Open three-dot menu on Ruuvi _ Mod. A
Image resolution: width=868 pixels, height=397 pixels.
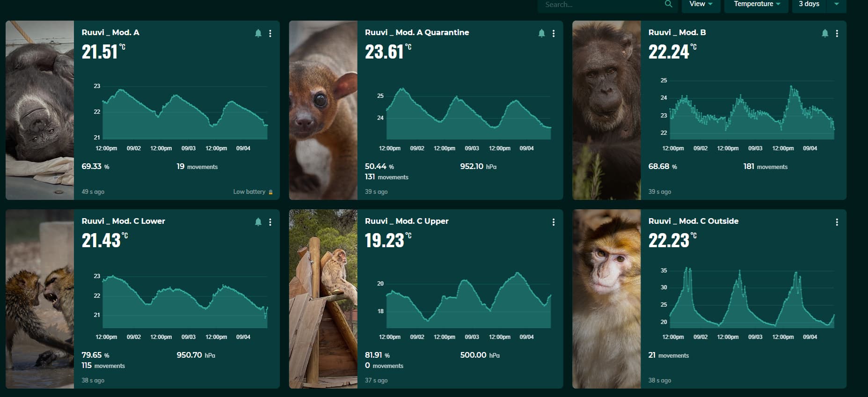coord(270,33)
